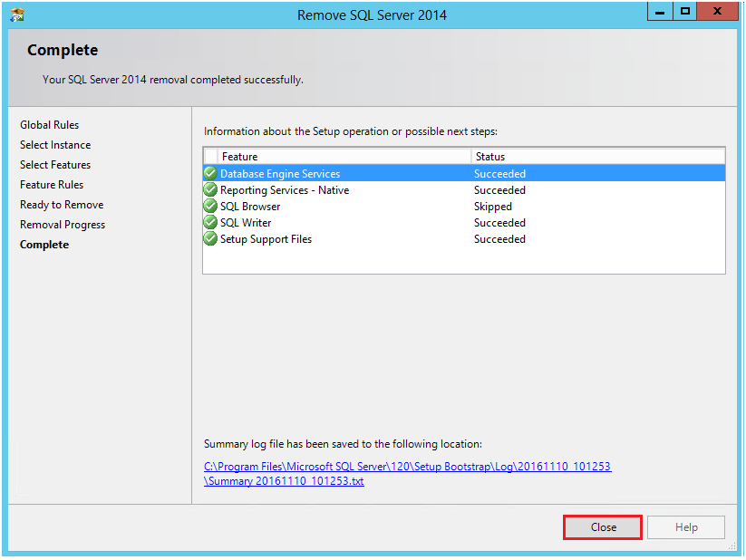
Task: Select the SQL Writer feature row
Action: (464, 222)
